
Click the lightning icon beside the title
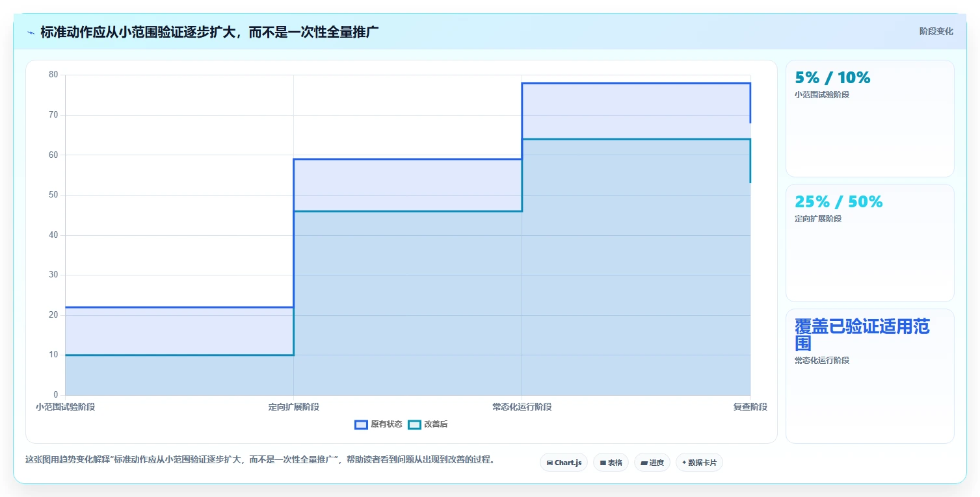pyautogui.click(x=31, y=32)
